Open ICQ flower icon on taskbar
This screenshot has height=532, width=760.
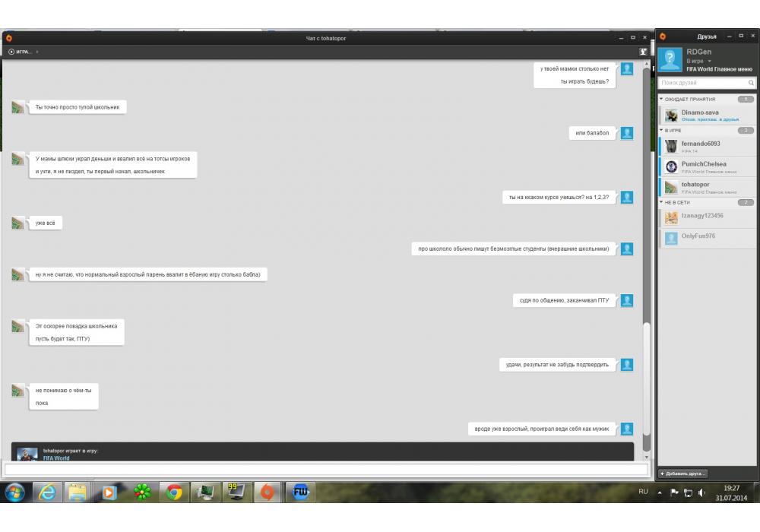pyautogui.click(x=142, y=492)
